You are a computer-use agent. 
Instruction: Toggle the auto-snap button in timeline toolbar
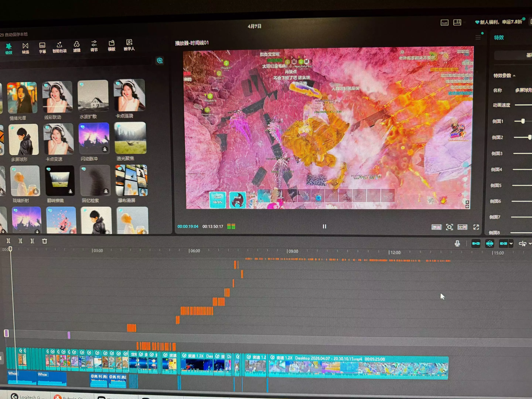[490, 243]
